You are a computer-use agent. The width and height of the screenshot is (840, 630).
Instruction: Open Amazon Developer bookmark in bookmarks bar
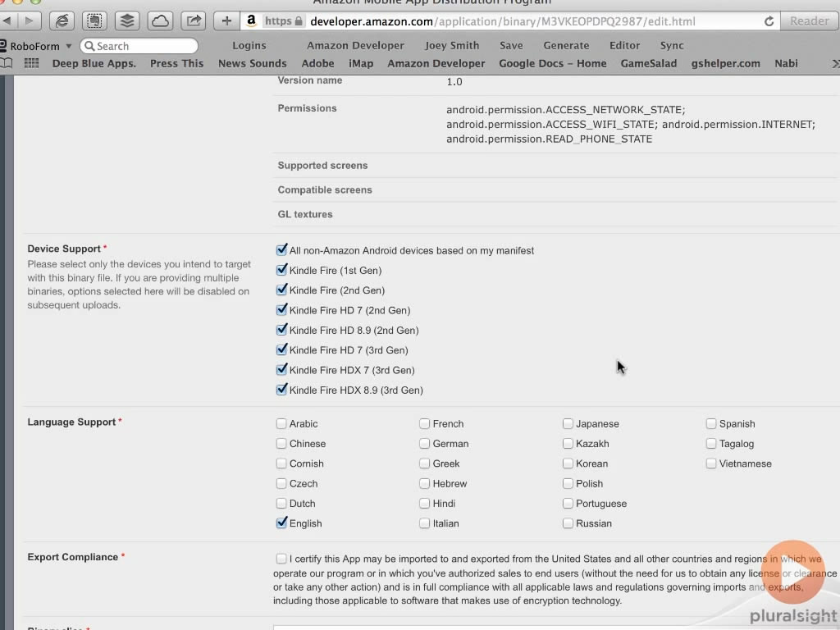(x=436, y=63)
